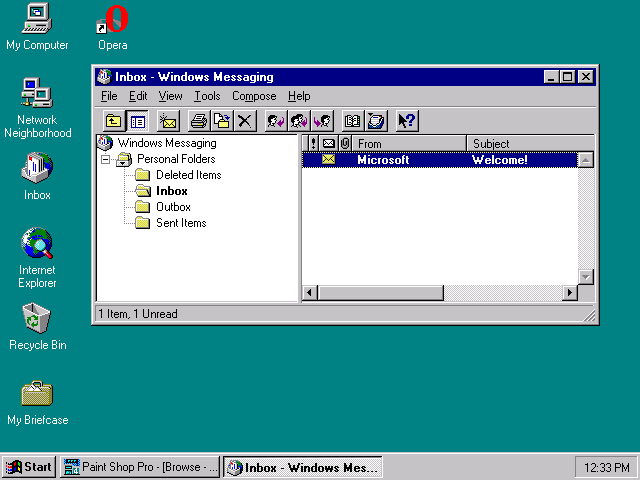
Task: Minimize the Windows Messaging window
Action: (551, 77)
